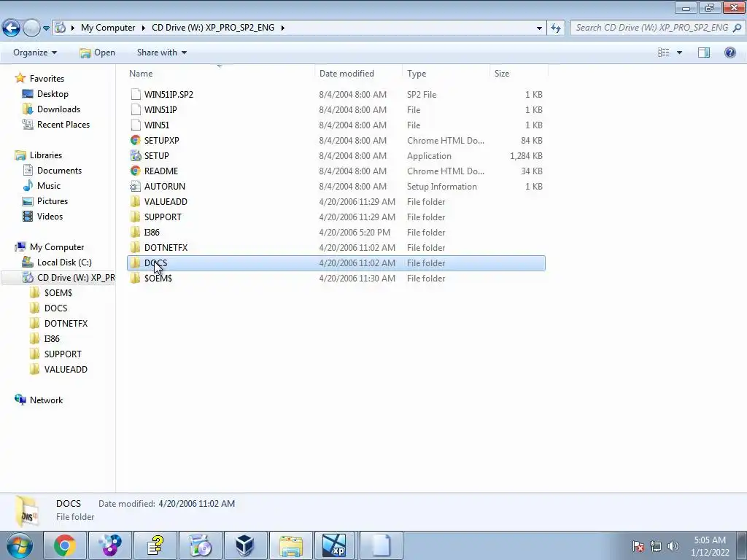Open the Action Center flag icon
The height and width of the screenshot is (560, 747).
pyautogui.click(x=638, y=545)
